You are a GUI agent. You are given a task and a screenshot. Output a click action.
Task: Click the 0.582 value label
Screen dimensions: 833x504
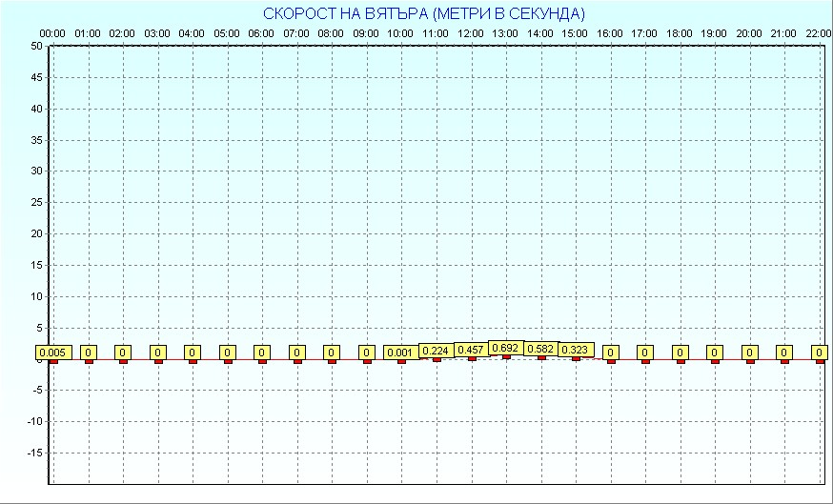point(540,349)
